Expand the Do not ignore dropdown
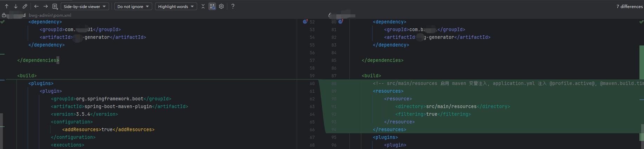Viewport: 644px width, 149px height. coord(133,6)
